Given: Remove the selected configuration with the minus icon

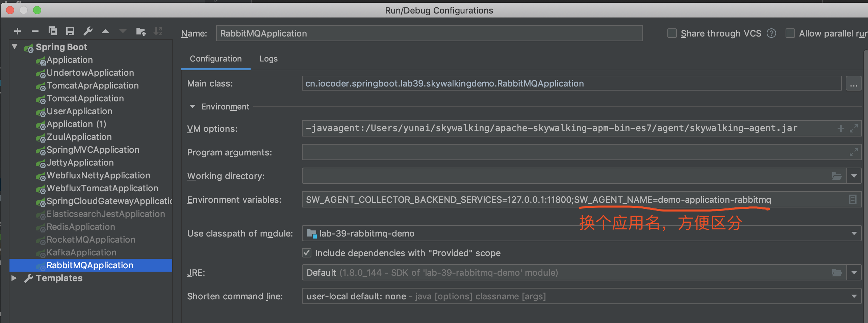Looking at the screenshot, I should tap(35, 31).
